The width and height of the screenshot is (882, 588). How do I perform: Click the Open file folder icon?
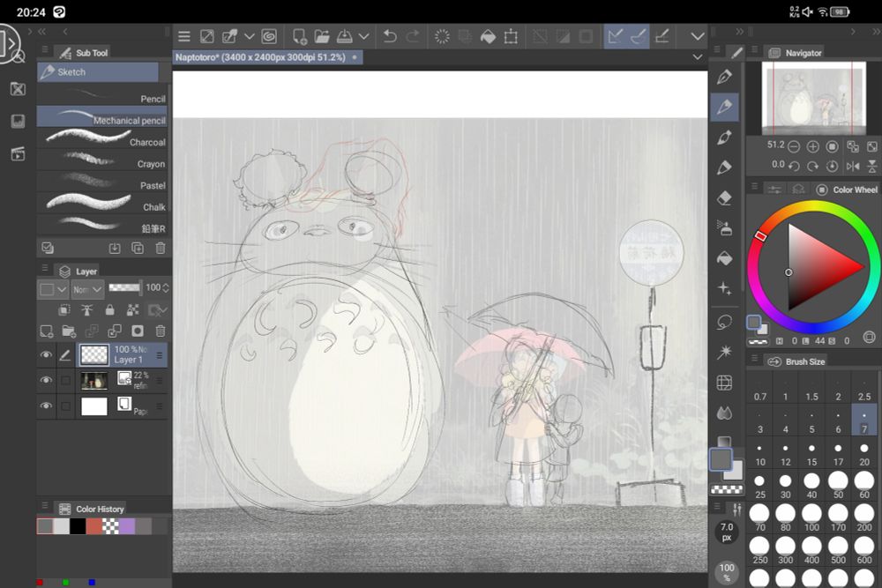(x=322, y=37)
